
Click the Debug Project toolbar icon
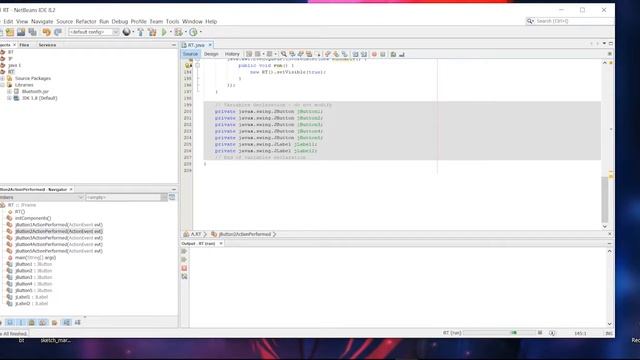pyautogui.click(x=178, y=32)
